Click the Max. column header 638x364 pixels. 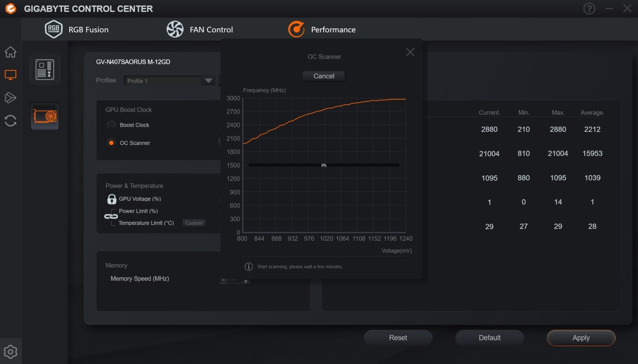[558, 113]
